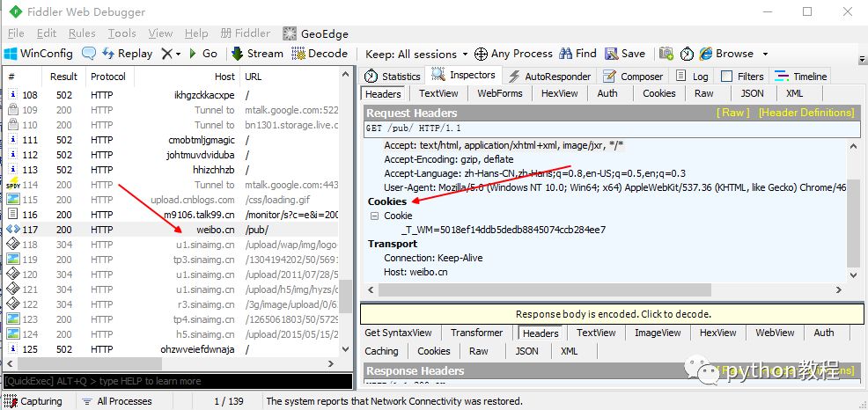Select request Cookies inspector tab
Image resolution: width=868 pixels, height=410 pixels.
[658, 93]
